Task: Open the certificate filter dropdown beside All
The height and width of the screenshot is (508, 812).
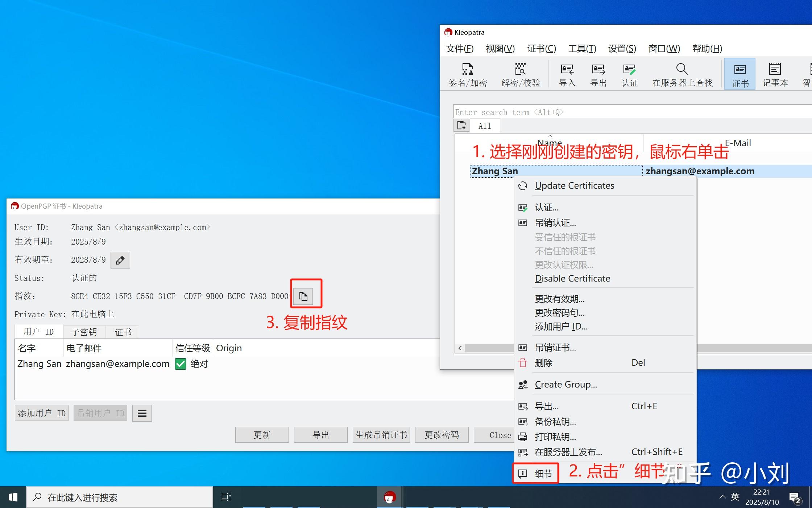Action: click(461, 125)
